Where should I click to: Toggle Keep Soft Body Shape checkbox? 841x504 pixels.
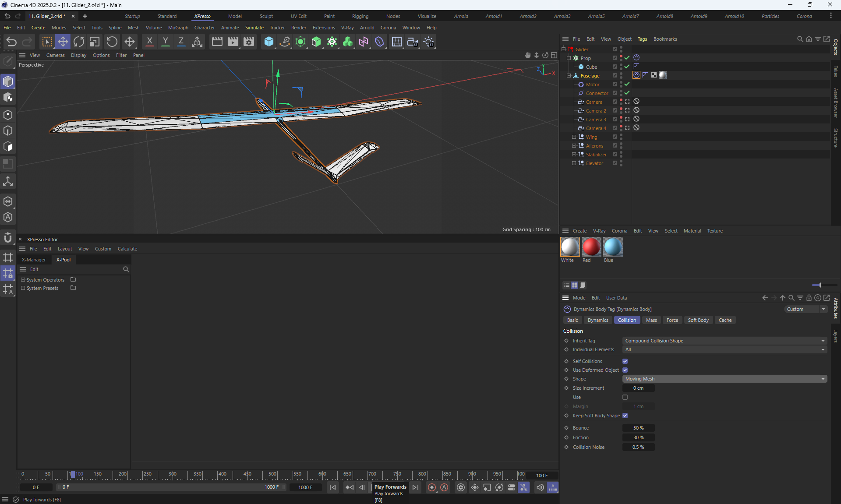point(625,416)
